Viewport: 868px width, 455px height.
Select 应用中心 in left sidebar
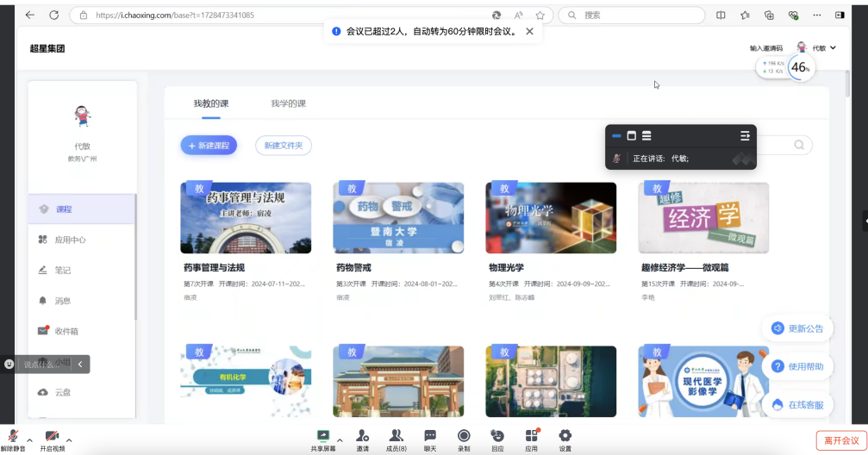(71, 240)
